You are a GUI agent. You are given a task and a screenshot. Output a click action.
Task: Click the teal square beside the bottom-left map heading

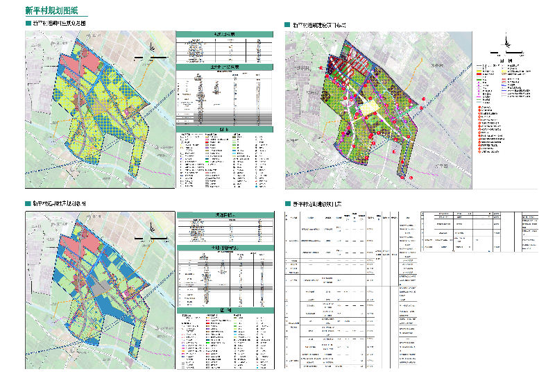pyautogui.click(x=28, y=204)
